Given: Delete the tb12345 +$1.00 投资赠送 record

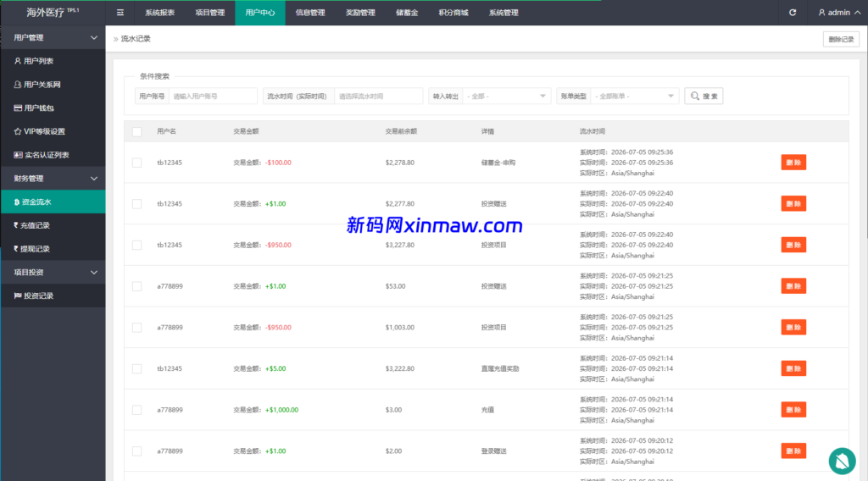Looking at the screenshot, I should click(x=793, y=204).
